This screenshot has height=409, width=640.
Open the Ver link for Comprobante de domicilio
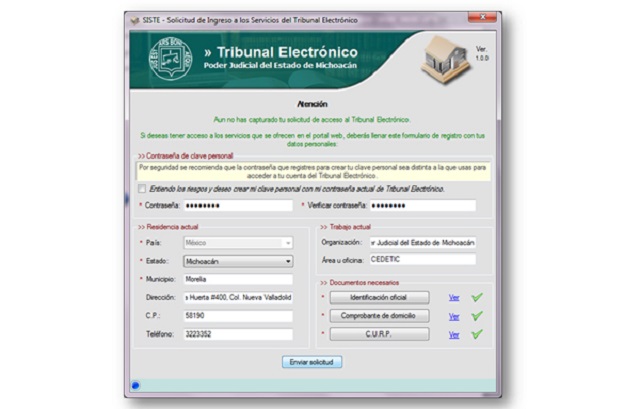coord(454,316)
